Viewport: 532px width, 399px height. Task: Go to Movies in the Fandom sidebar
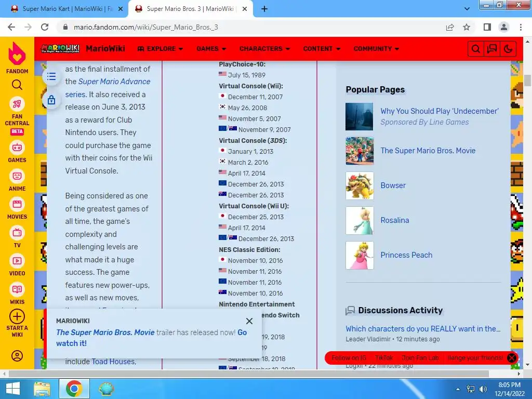(x=17, y=209)
